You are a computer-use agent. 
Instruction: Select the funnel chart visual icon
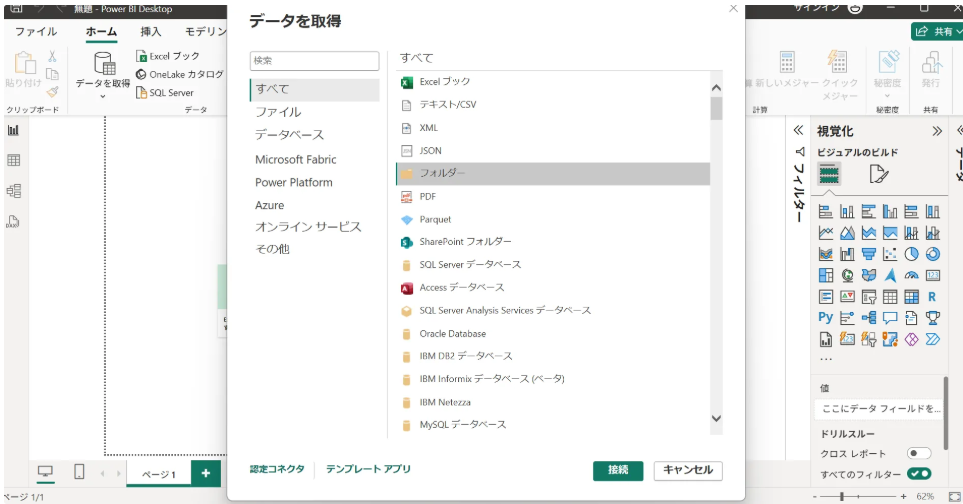click(x=868, y=254)
